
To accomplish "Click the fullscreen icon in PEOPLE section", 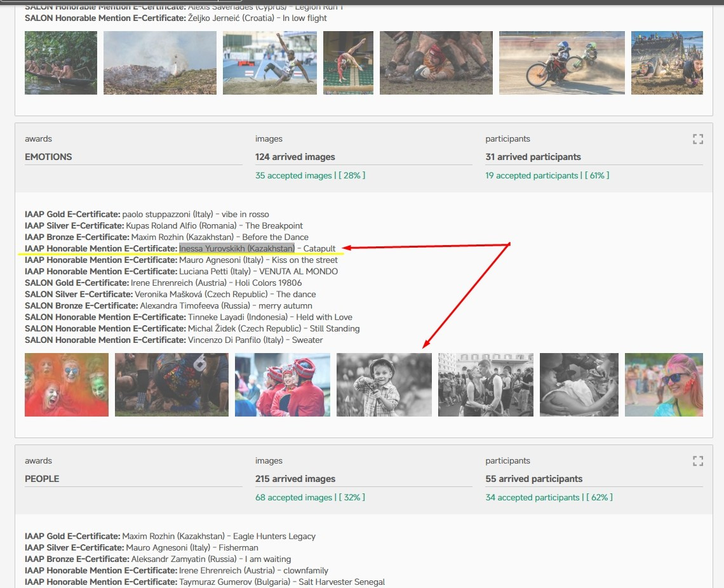I will click(x=697, y=461).
